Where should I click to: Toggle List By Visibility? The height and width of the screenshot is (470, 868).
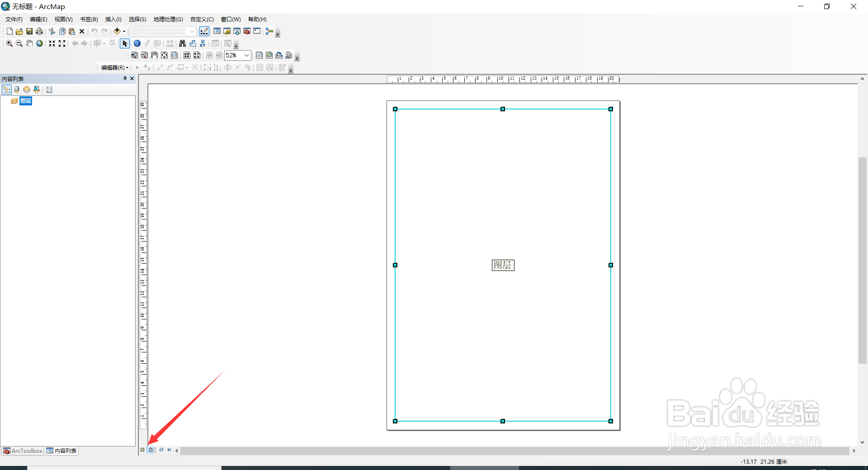tap(27, 90)
